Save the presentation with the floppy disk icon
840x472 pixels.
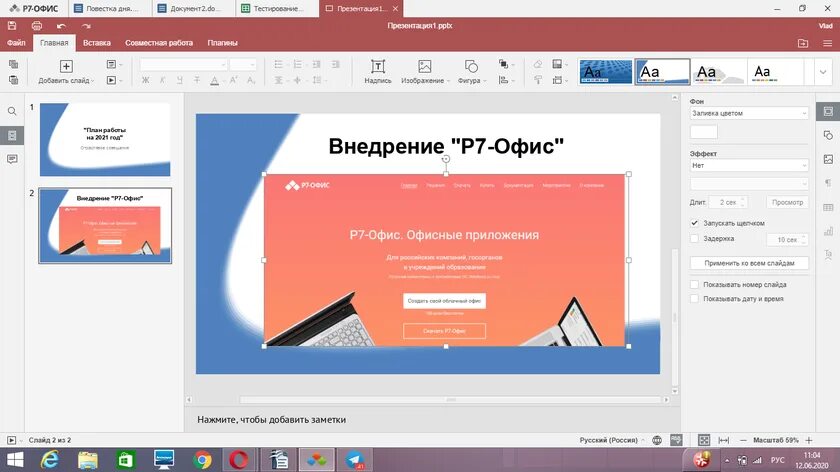pos(12,26)
